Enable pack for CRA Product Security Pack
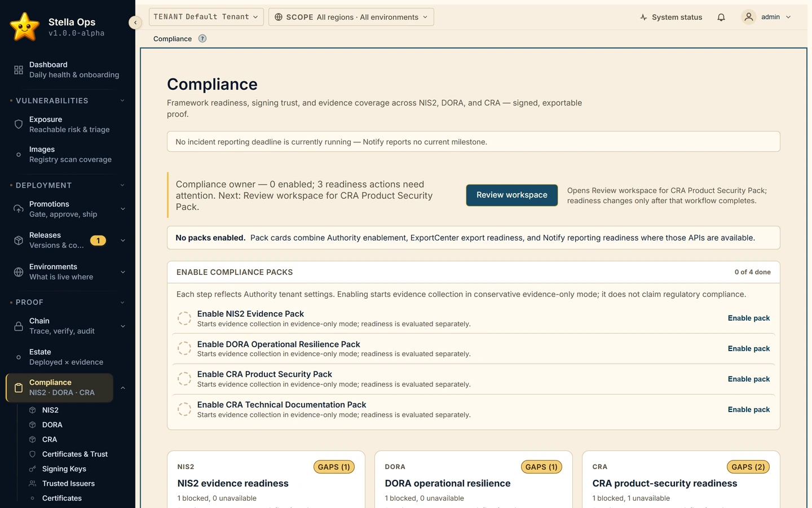The width and height of the screenshot is (812, 508). [749, 379]
